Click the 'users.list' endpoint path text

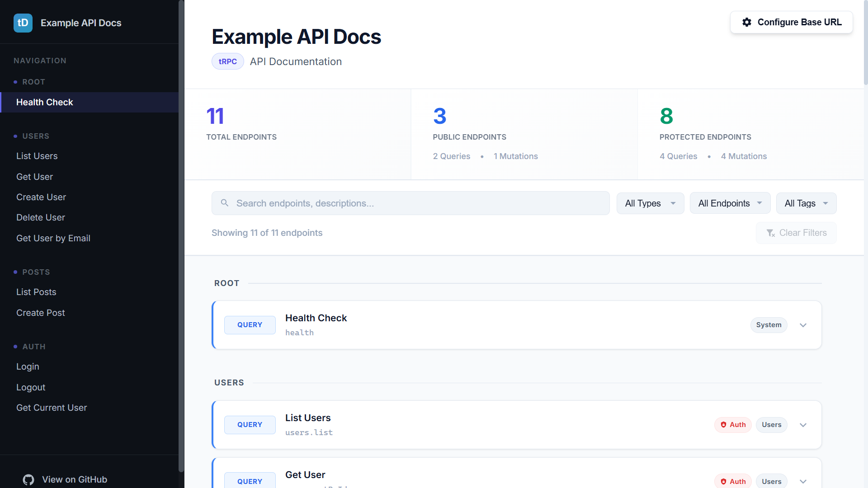pos(309,432)
